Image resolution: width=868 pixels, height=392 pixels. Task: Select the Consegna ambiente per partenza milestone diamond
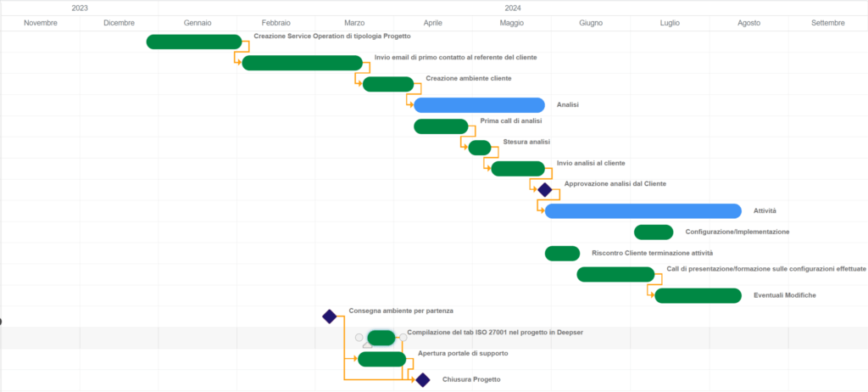(x=330, y=316)
